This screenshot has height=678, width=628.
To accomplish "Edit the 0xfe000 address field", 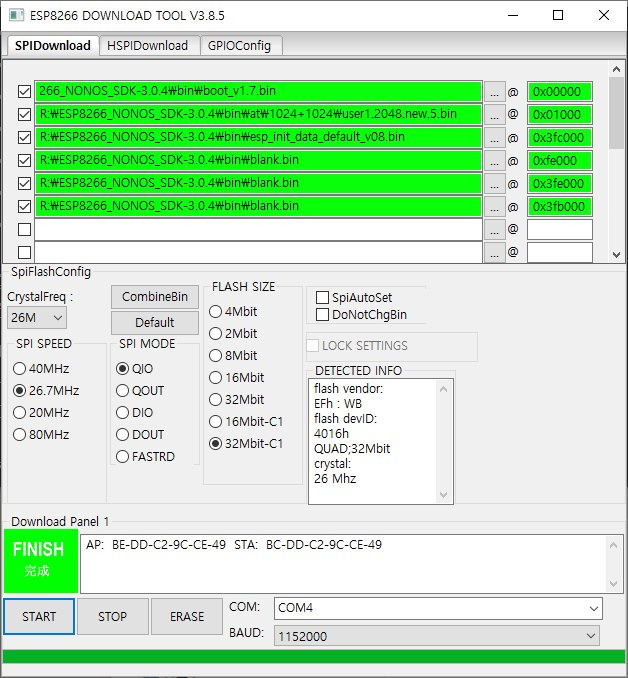I will 560,160.
